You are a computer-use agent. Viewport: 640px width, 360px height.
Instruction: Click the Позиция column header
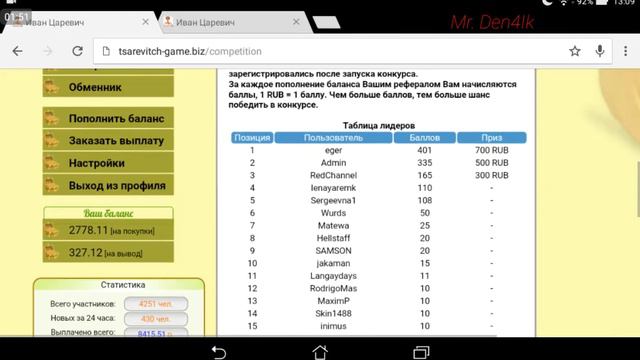[x=252, y=138]
